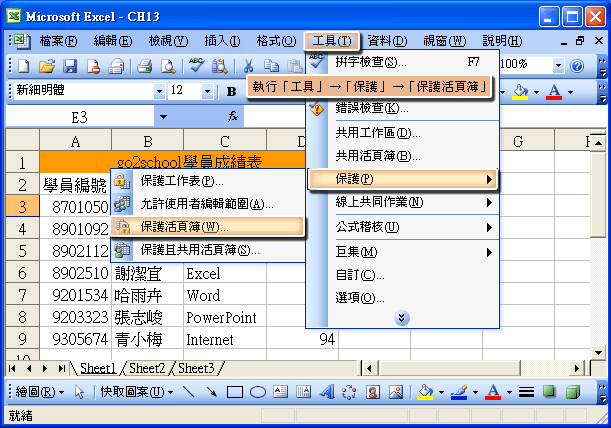611x428 pixels.
Task: Click the Font Color A in drawing toolbar
Action: coord(493,392)
